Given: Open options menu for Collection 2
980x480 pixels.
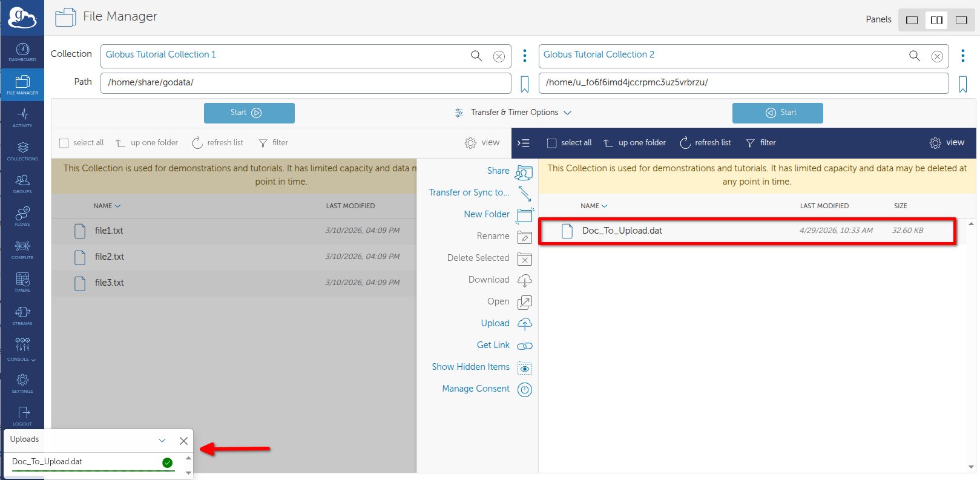Looking at the screenshot, I should [x=962, y=56].
